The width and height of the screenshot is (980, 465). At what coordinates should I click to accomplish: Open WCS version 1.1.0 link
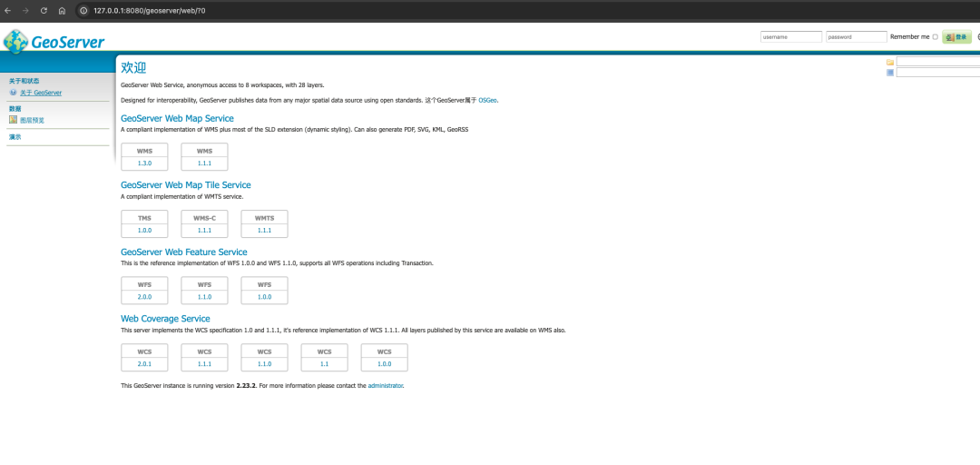pyautogui.click(x=264, y=363)
